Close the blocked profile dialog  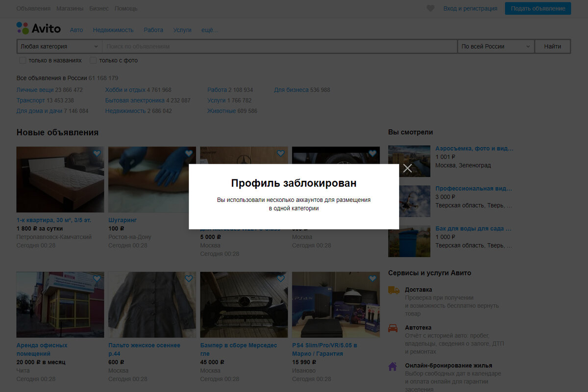tap(407, 169)
